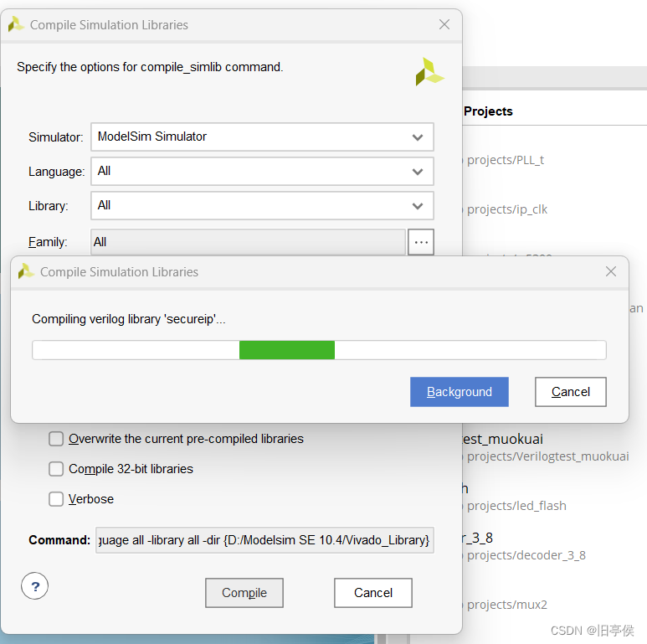
Task: Click the Projects heading in Vivado window
Action: [x=488, y=111]
